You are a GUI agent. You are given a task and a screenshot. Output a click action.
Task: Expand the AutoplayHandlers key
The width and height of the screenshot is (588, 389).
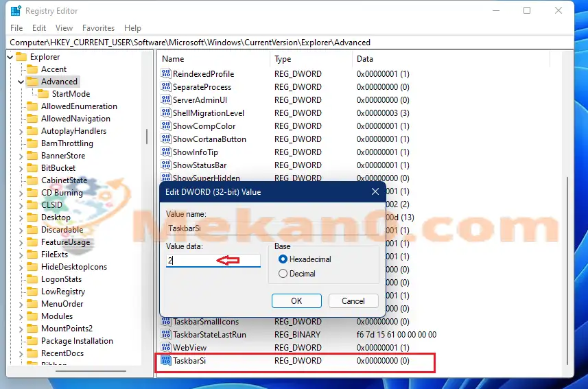[x=21, y=131]
